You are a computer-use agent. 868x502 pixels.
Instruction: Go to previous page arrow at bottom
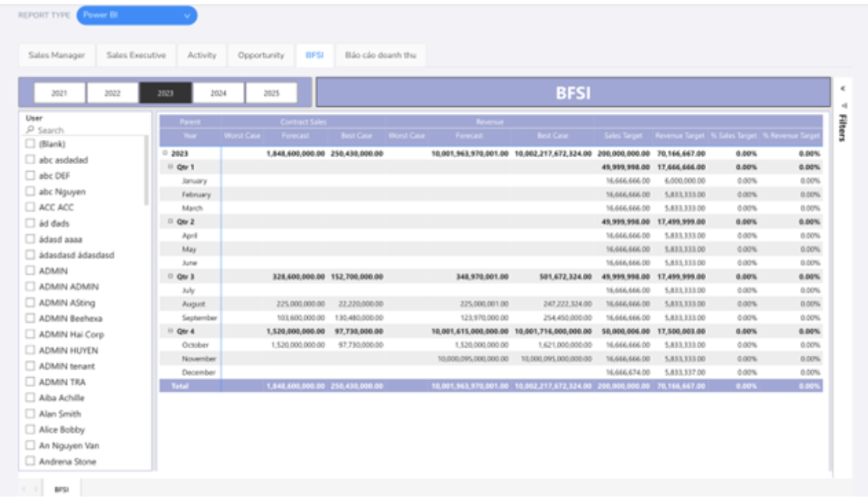[x=25, y=490]
